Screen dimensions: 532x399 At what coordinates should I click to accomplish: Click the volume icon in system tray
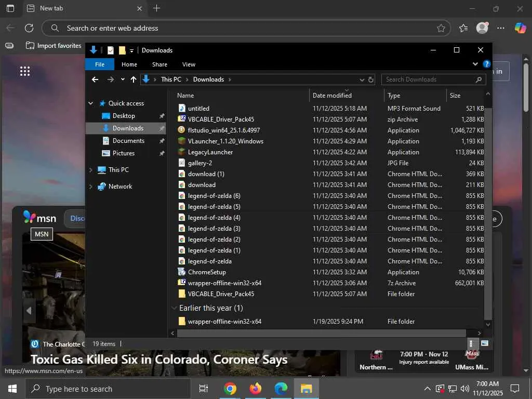click(x=465, y=389)
